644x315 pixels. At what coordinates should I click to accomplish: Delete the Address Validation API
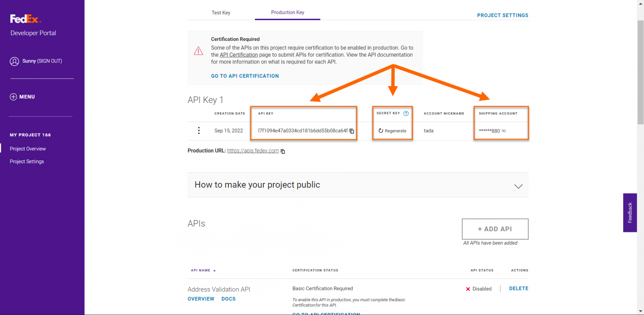point(519,289)
